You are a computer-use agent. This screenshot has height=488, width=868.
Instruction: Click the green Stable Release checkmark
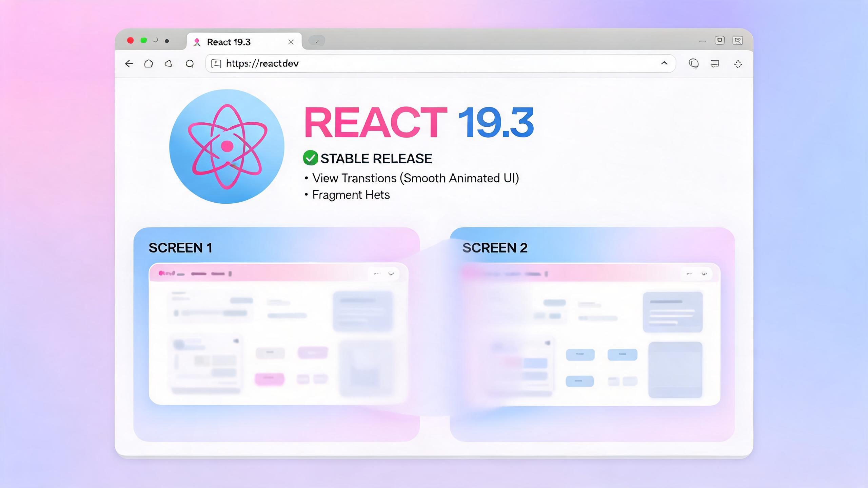pyautogui.click(x=310, y=158)
